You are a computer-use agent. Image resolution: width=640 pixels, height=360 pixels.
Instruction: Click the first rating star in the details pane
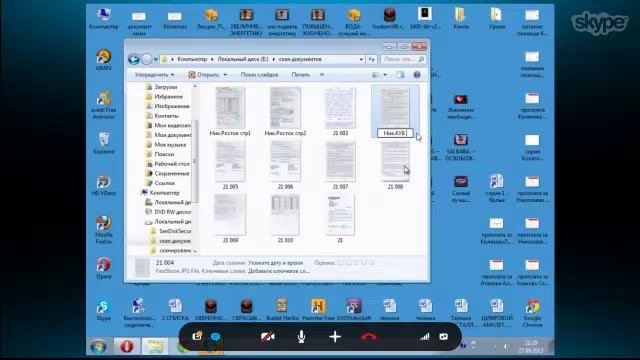pyautogui.click(x=341, y=263)
